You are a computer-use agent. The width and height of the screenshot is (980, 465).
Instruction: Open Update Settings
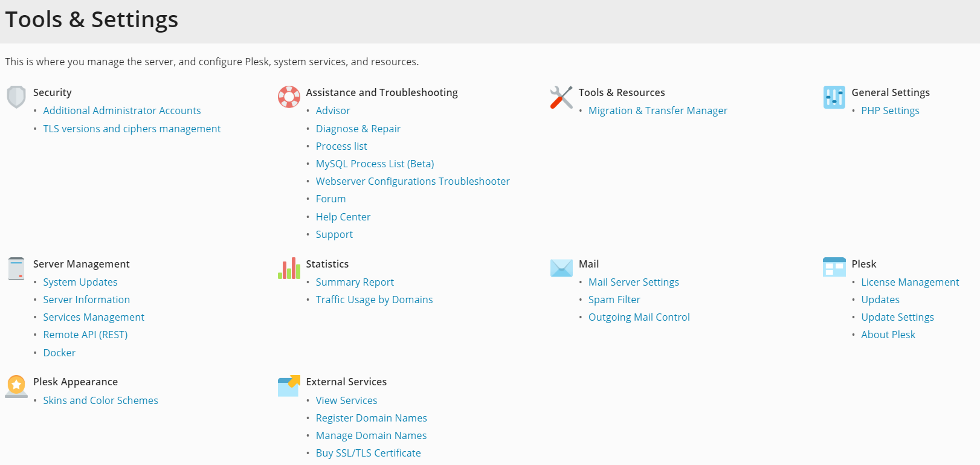click(x=898, y=317)
